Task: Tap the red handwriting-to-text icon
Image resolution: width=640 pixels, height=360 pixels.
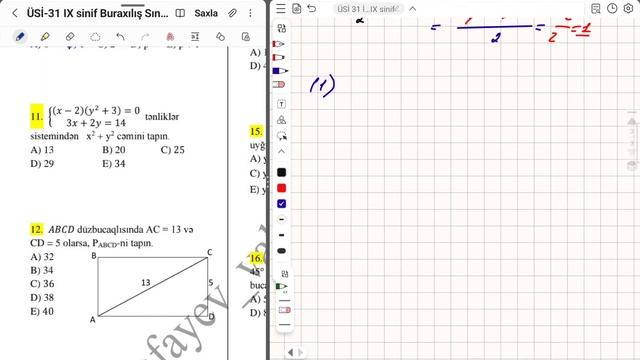Action: (x=170, y=37)
